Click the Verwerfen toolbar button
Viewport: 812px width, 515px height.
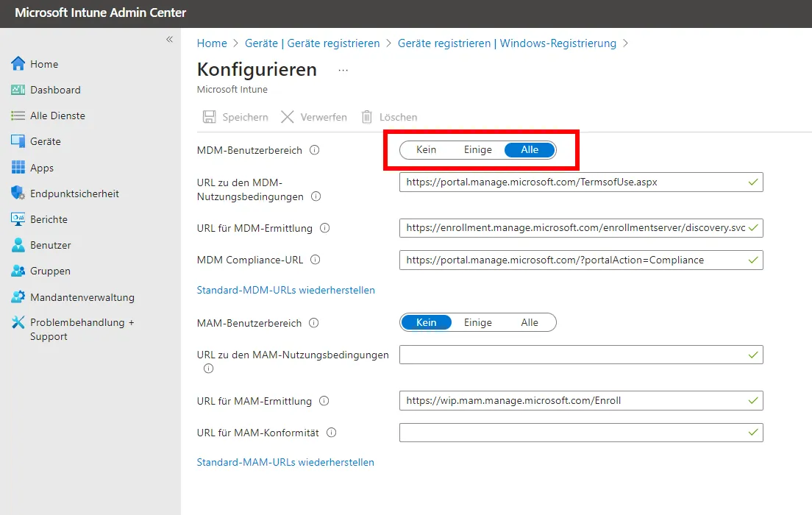coord(314,117)
